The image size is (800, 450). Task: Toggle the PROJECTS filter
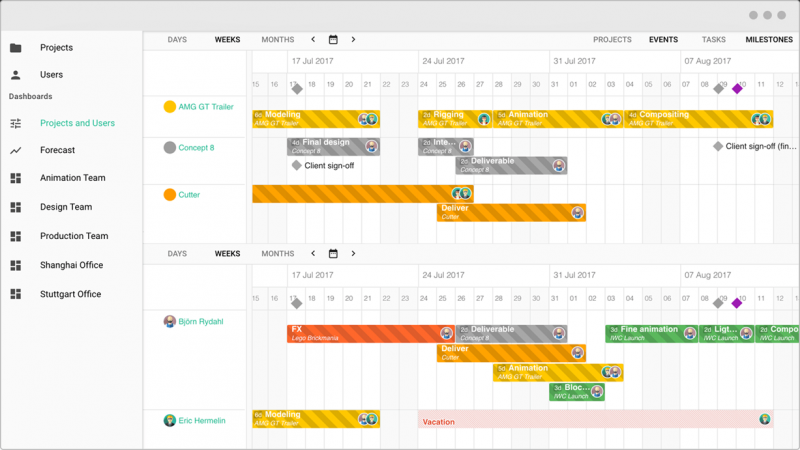pos(612,39)
